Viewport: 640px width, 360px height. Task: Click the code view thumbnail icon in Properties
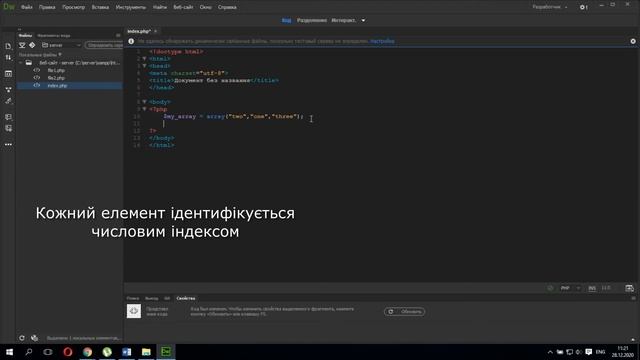(134, 311)
